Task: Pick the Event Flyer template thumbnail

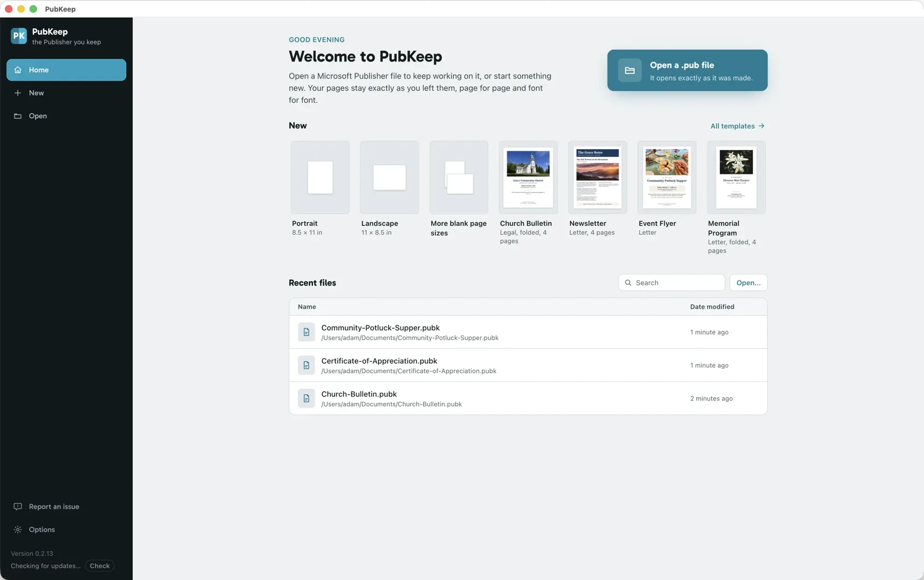Action: tap(667, 178)
